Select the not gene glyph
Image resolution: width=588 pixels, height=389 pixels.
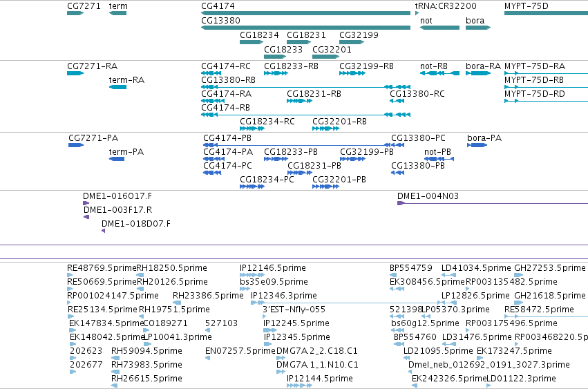tap(439, 28)
